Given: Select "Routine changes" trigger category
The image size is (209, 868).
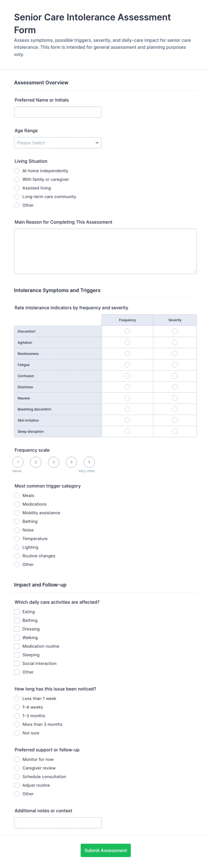Looking at the screenshot, I should pyautogui.click(x=17, y=556).
